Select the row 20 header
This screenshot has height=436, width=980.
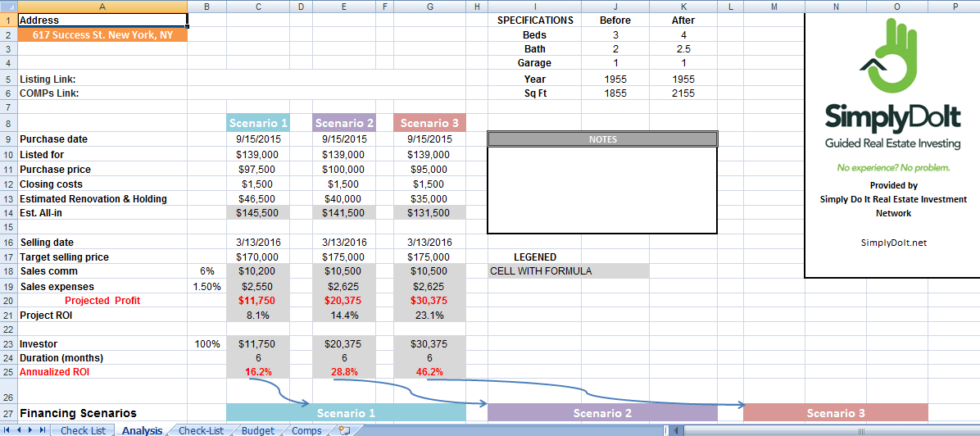pyautogui.click(x=7, y=301)
